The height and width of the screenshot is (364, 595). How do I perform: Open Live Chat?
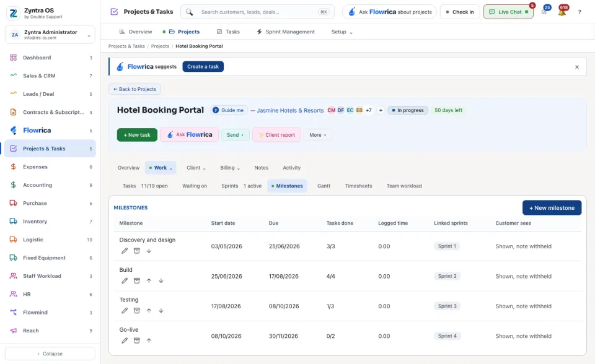tap(508, 12)
